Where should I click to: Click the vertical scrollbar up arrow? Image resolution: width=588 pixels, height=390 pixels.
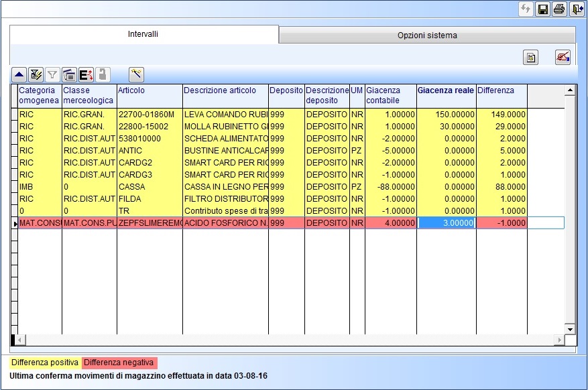coord(570,90)
